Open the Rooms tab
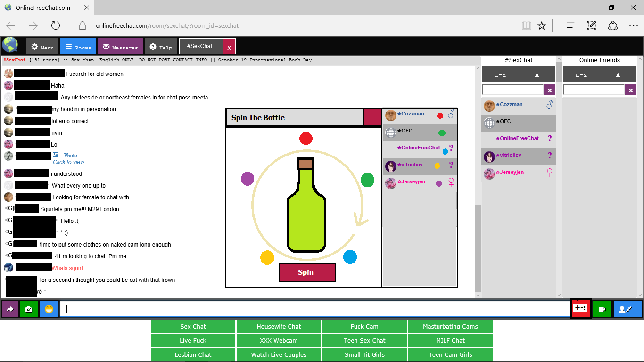 78,47
